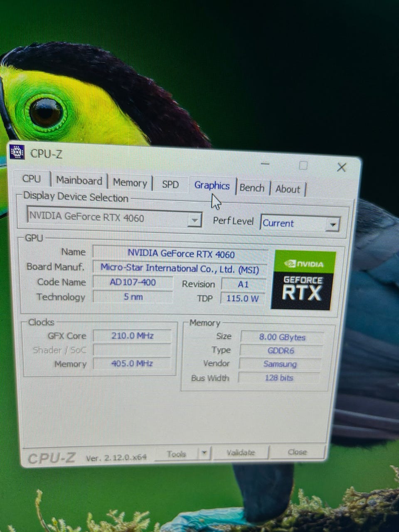Expand the Tools button dropdown arrow
The height and width of the screenshot is (532, 399).
click(204, 453)
